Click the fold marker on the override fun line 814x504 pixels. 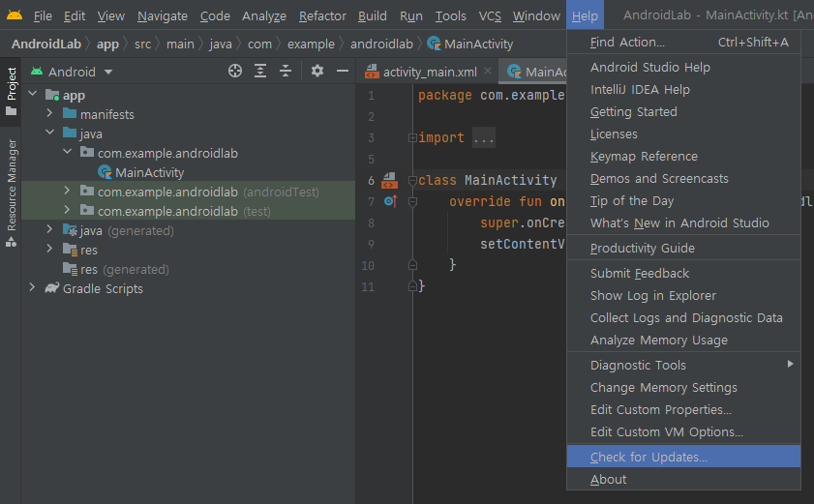coord(412,202)
